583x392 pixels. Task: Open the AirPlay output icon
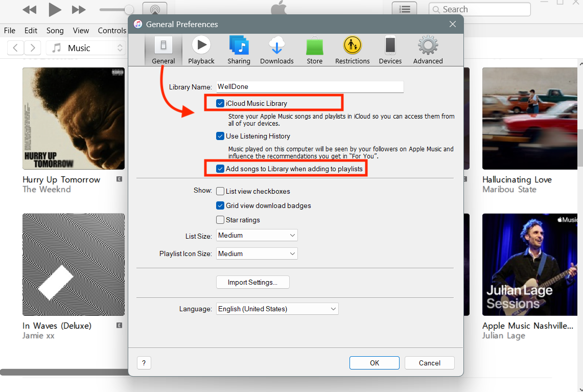155,9
